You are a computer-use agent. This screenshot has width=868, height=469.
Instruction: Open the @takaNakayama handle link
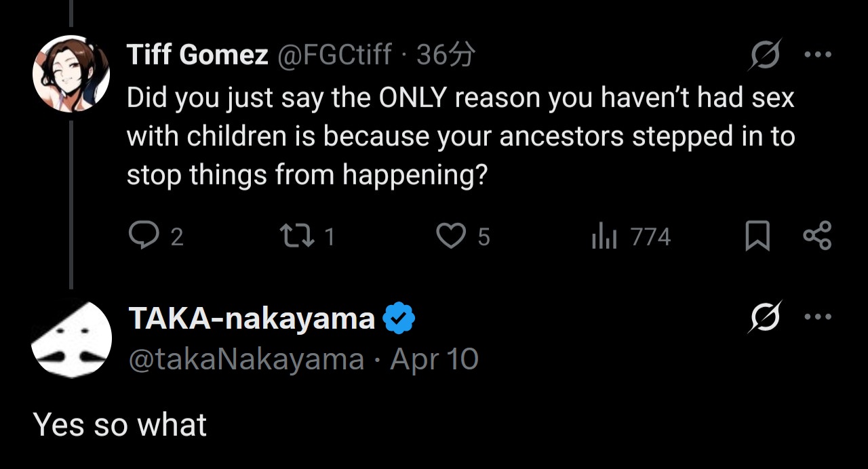pos(246,359)
